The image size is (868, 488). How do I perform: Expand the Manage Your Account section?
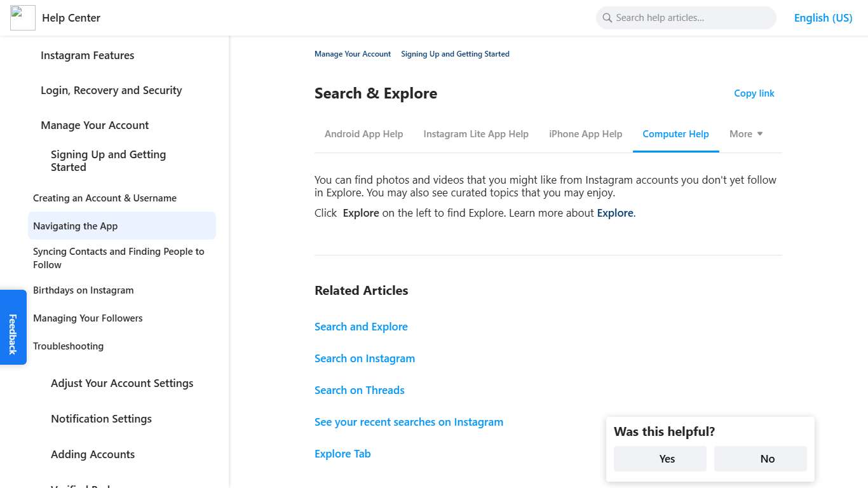click(95, 125)
